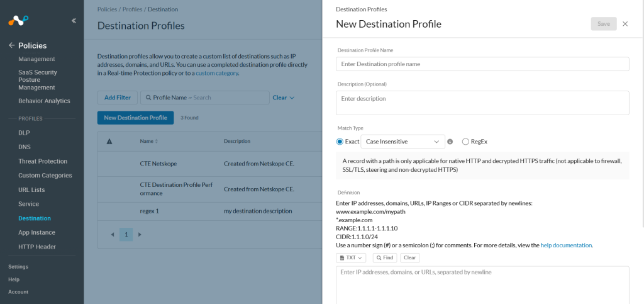Click the Match Type info icon
644x304 pixels.
[450, 142]
